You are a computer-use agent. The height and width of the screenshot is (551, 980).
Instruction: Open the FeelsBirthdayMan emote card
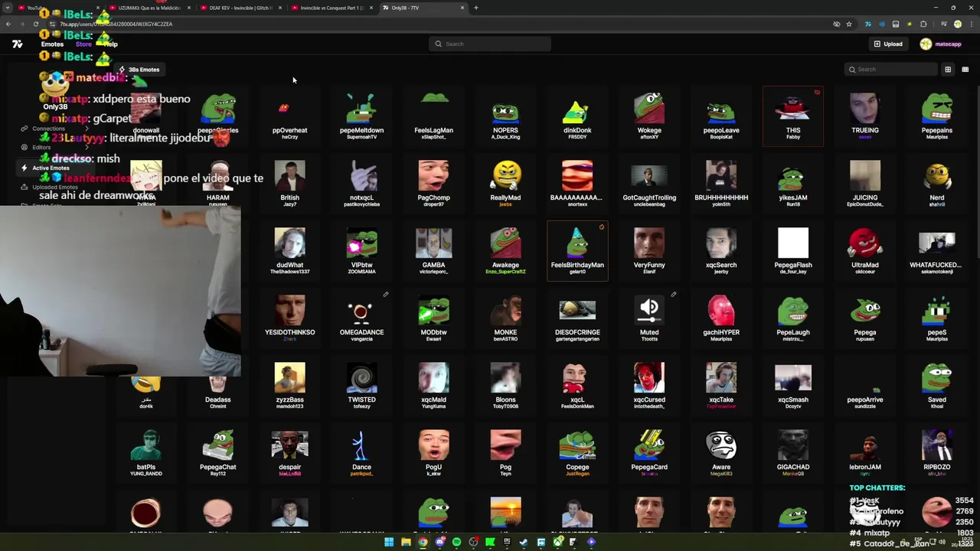tap(577, 251)
